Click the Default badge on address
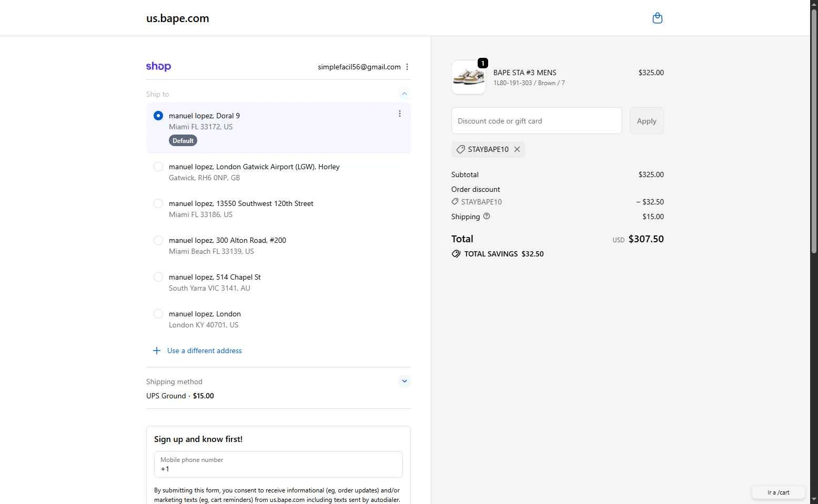The height and width of the screenshot is (504, 818). (x=183, y=140)
